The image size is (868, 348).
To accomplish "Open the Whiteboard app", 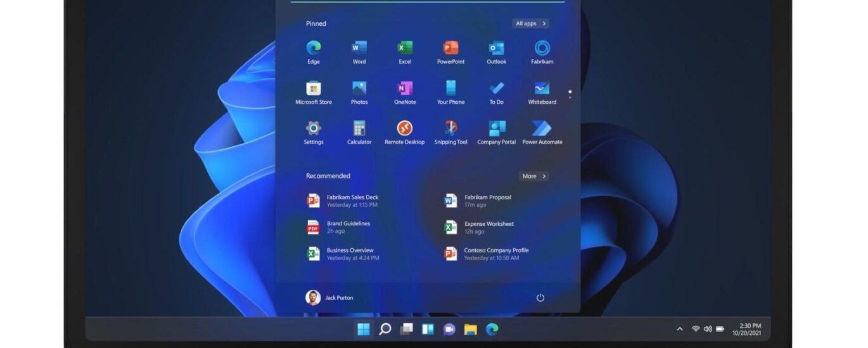I will (542, 93).
